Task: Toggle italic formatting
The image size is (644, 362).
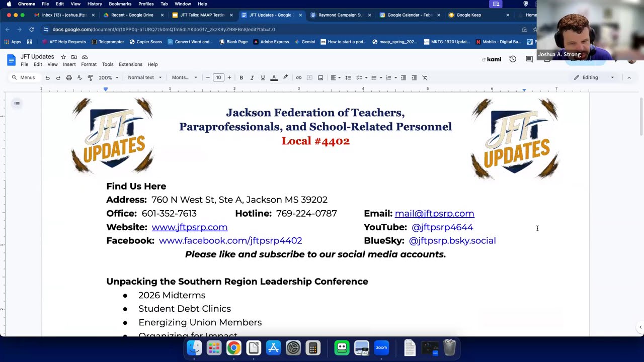Action: tap(252, 77)
